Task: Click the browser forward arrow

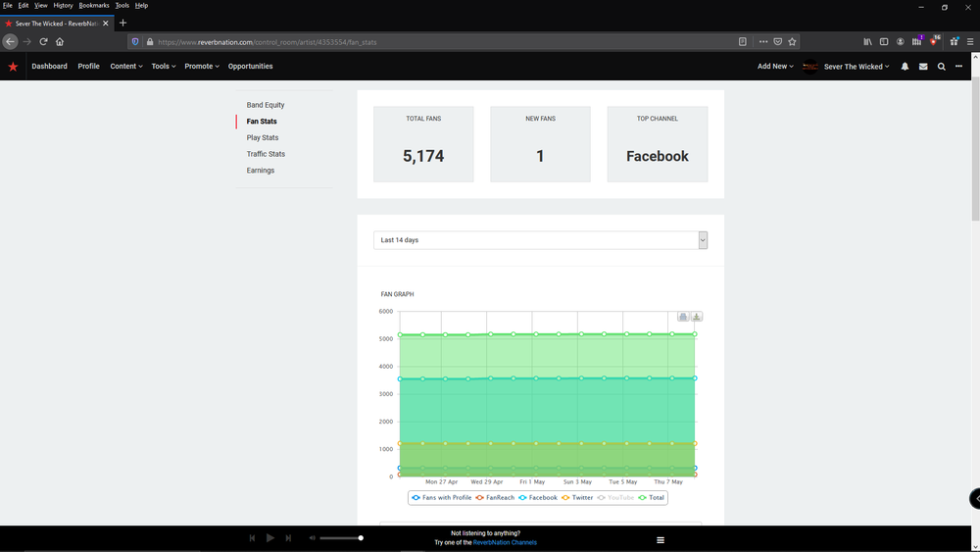Action: click(x=26, y=42)
